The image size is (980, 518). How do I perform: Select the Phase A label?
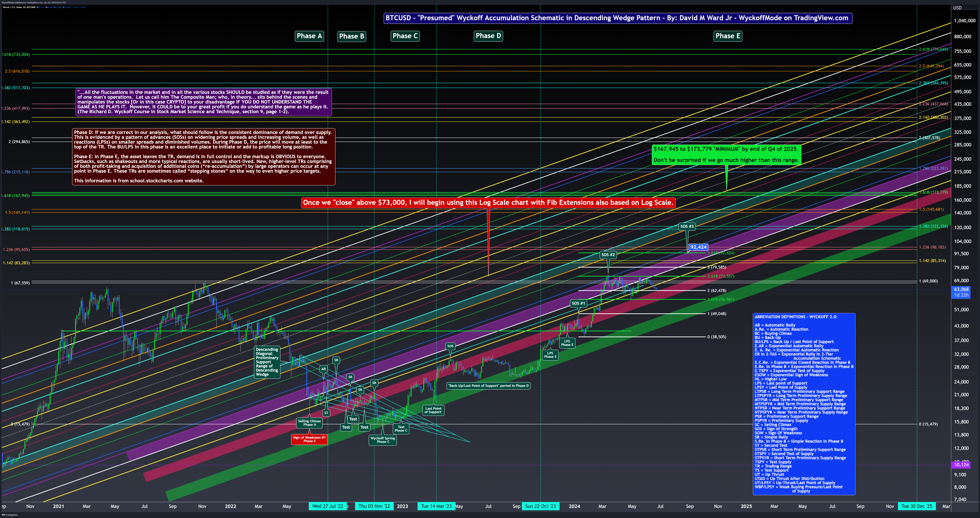coord(309,36)
